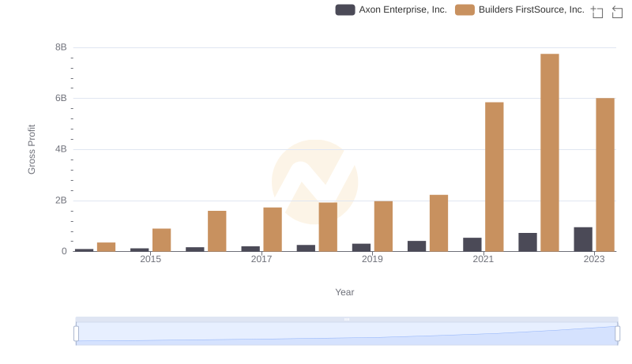Click the 2019 x-axis label
The height and width of the screenshot is (364, 632).
pos(372,259)
